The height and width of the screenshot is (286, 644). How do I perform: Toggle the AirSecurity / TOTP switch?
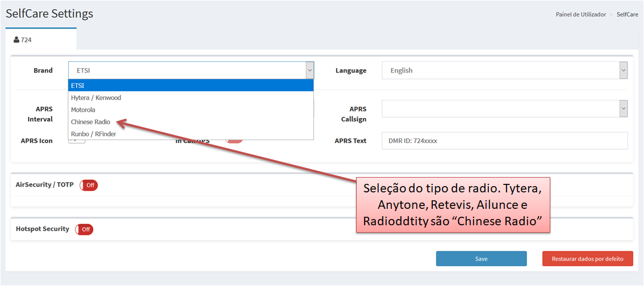[x=89, y=185]
